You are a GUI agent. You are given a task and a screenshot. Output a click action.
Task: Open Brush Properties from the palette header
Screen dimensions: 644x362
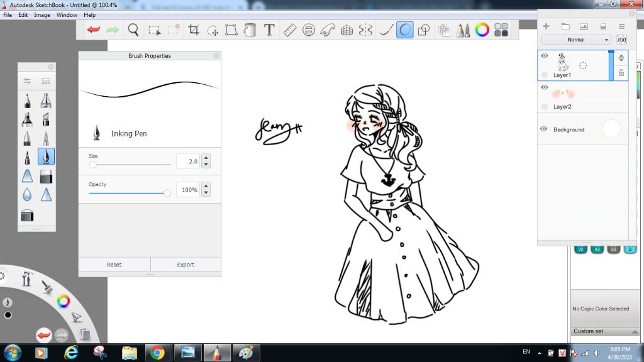coord(27,81)
